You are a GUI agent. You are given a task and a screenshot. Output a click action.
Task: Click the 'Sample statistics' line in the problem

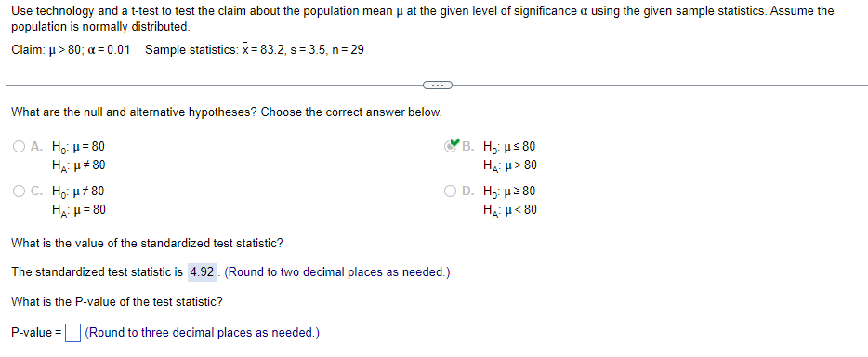click(x=255, y=50)
